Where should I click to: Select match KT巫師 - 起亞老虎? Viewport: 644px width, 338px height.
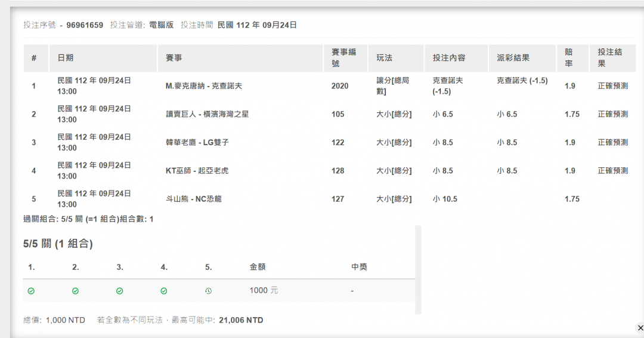(x=197, y=171)
